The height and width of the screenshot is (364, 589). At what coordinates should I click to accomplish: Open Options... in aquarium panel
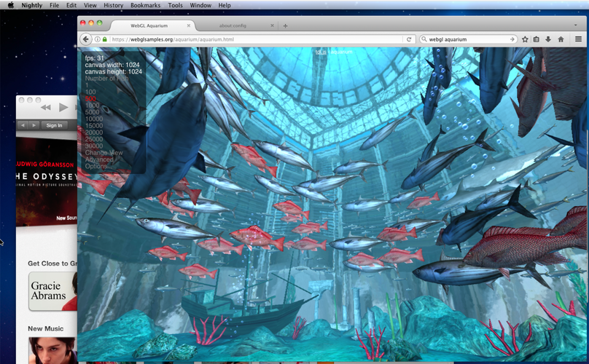pos(98,166)
